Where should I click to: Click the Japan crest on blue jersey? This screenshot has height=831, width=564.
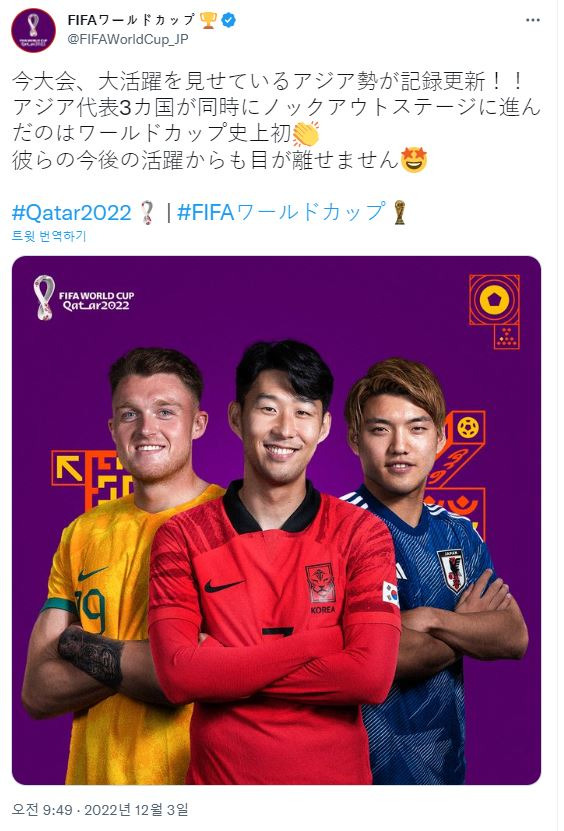451,570
